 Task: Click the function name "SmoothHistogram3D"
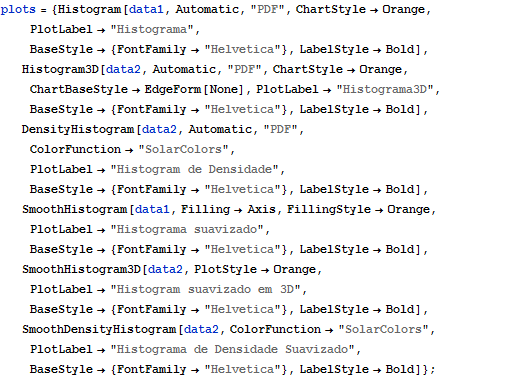82,269
